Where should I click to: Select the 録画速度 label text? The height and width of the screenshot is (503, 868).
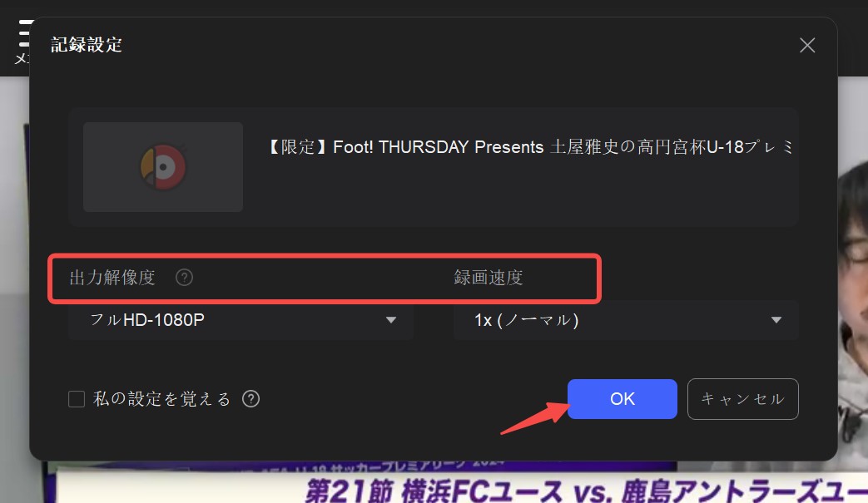[x=489, y=278]
